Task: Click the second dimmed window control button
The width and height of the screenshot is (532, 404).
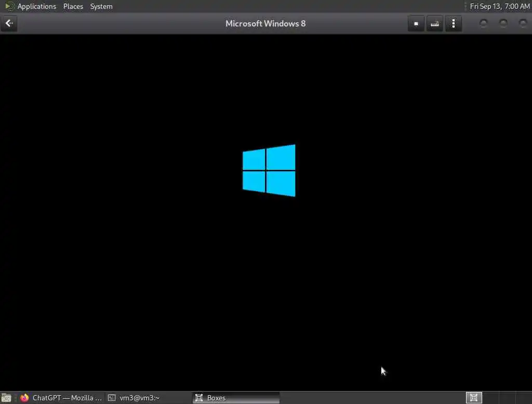Action: point(503,23)
